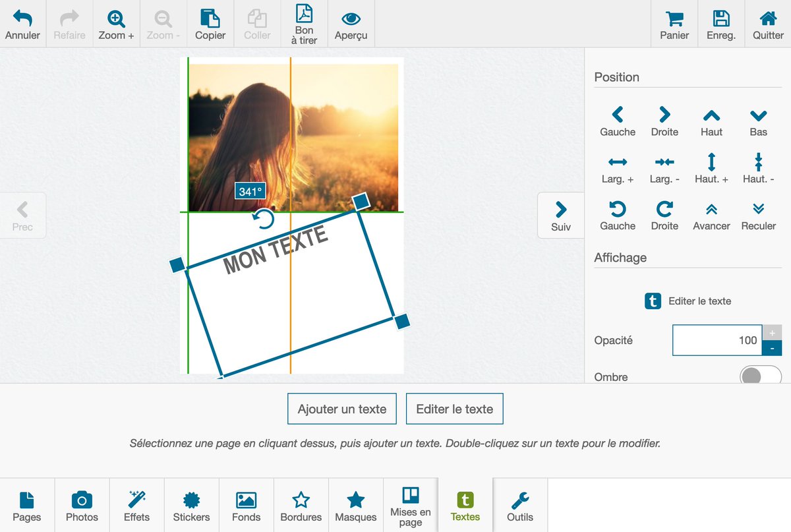Screen dimensions: 791x532
Task: Rotate the text left with Gauche
Action: coord(617,216)
